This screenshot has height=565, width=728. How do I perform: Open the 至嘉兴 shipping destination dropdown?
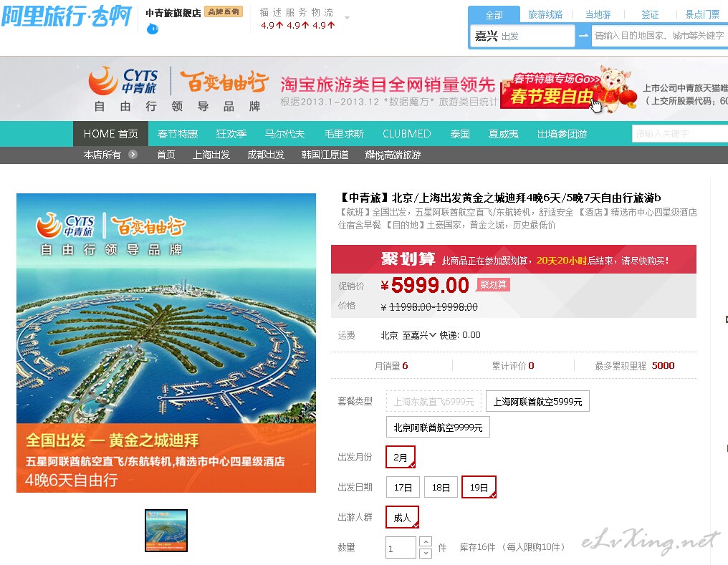click(419, 335)
